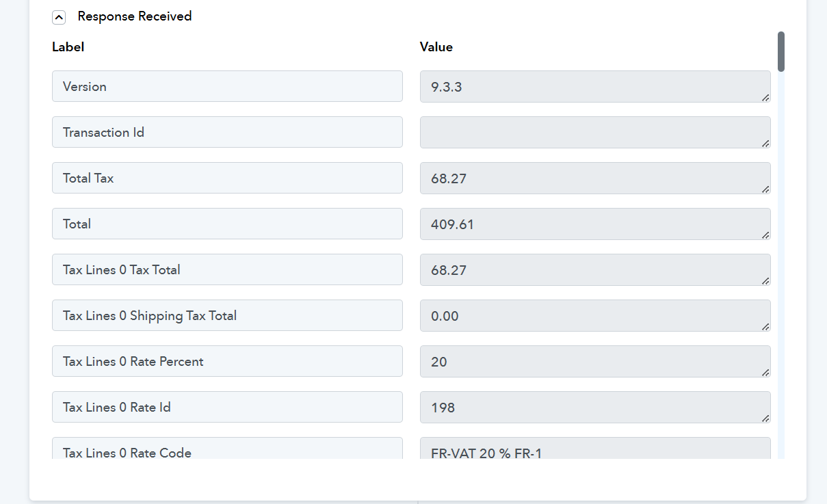Select the 409.61 value field
The width and height of the screenshot is (827, 504).
[595, 224]
